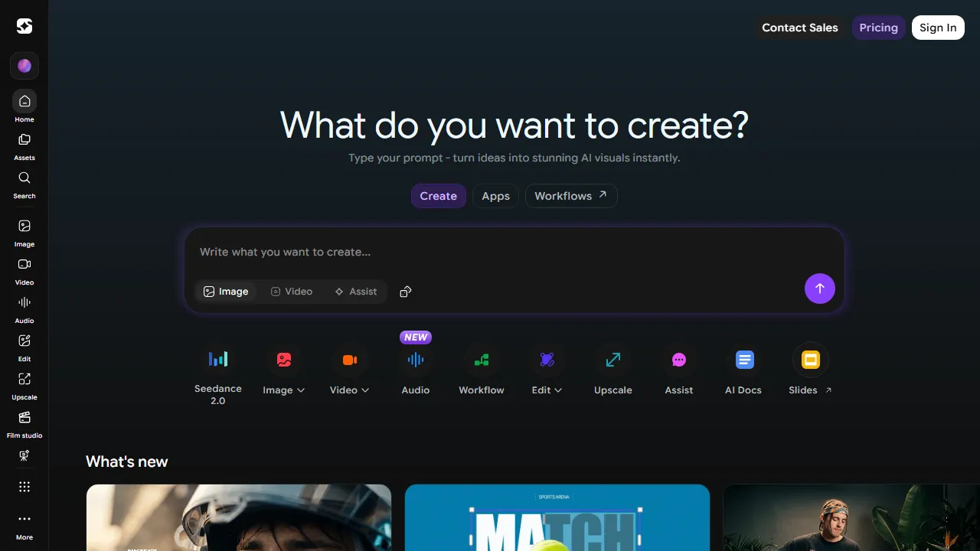The height and width of the screenshot is (551, 980).
Task: Open the man with headband card
Action: pyautogui.click(x=851, y=517)
